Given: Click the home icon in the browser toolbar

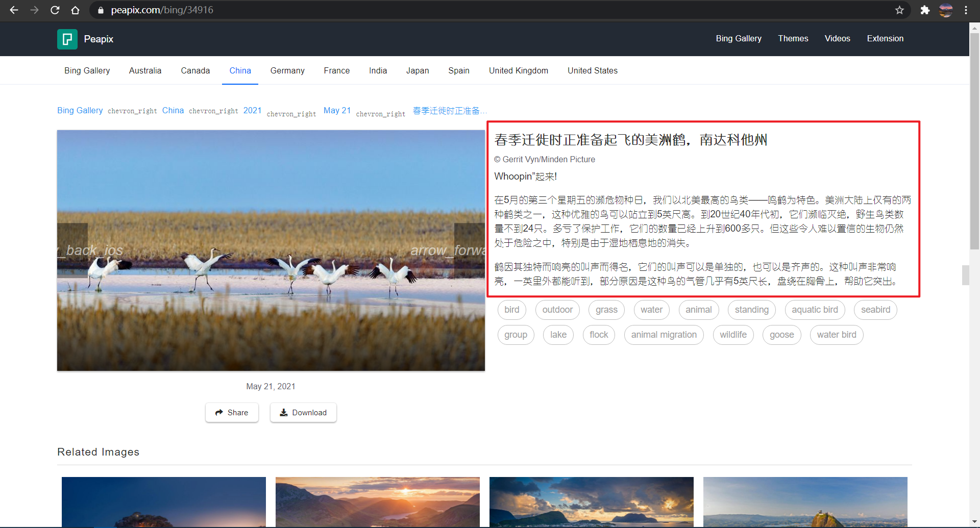Looking at the screenshot, I should coord(76,10).
